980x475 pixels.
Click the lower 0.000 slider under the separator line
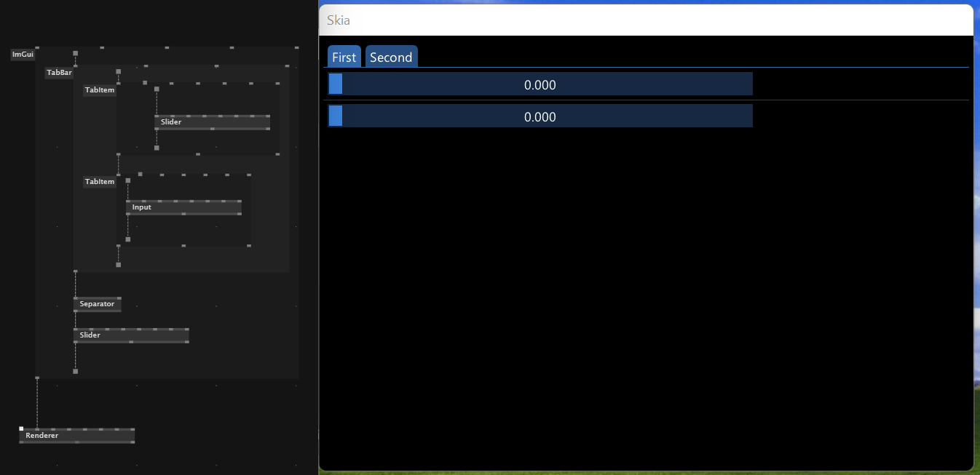point(540,116)
